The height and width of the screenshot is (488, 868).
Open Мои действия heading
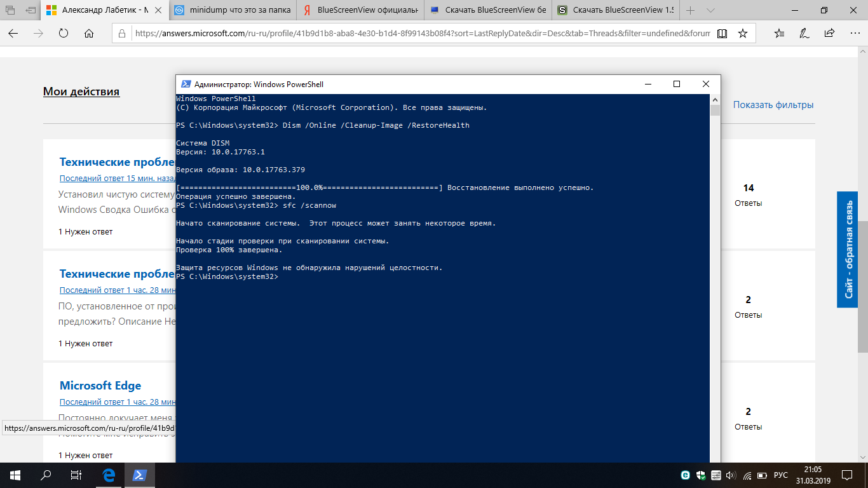pyautogui.click(x=81, y=91)
